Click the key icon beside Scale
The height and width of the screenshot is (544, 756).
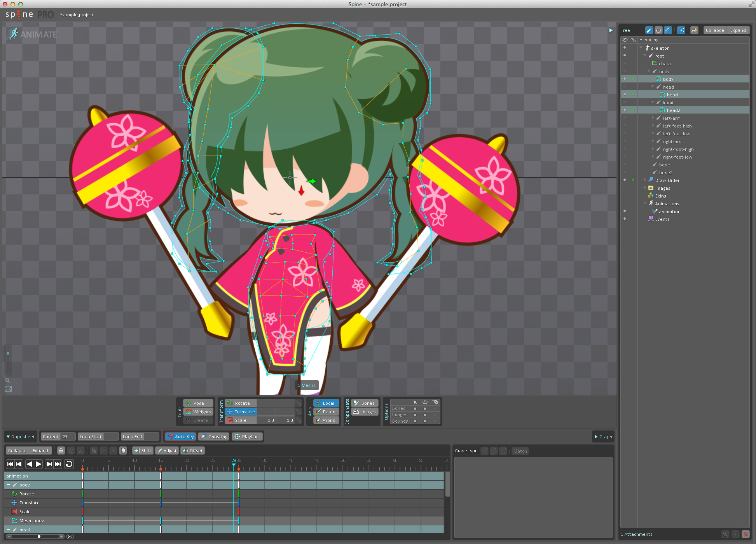[298, 420]
